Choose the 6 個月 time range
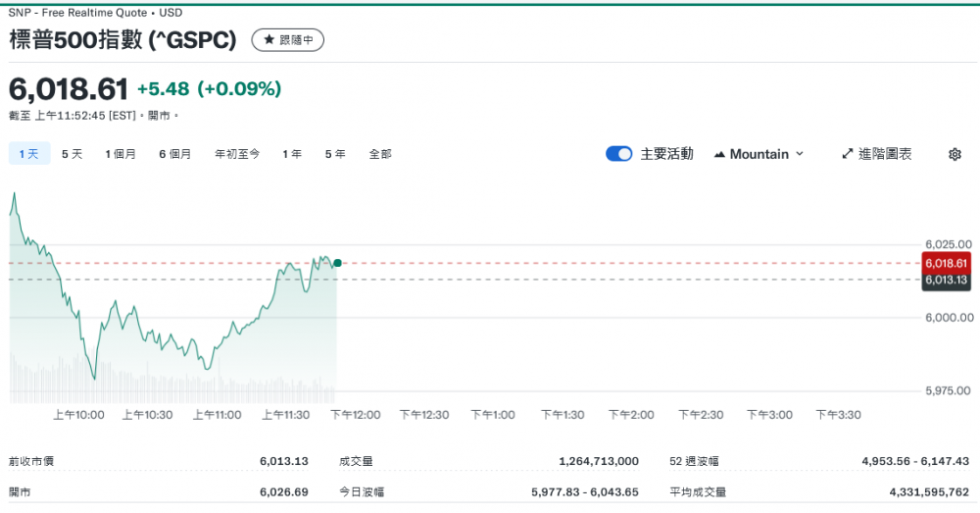This screenshot has width=980, height=513. [175, 154]
